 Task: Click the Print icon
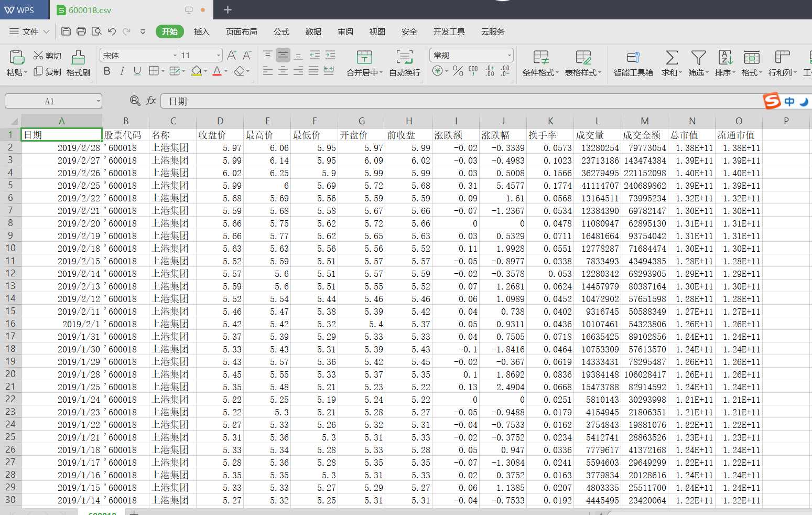tap(81, 31)
